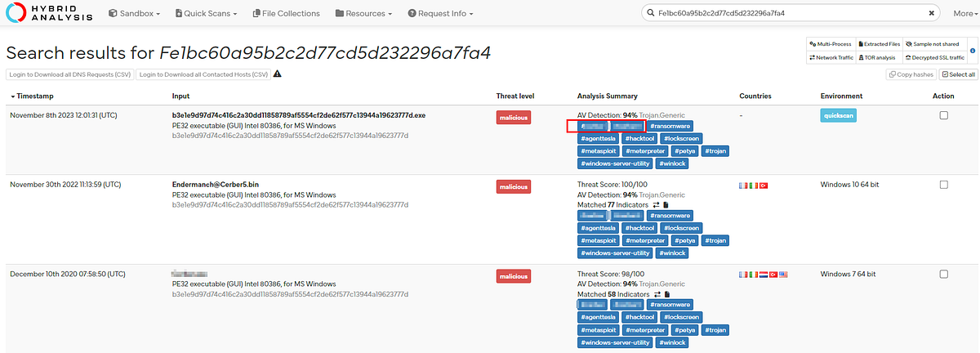Click the malicious badge in the November 8th 2023 row

tap(514, 118)
